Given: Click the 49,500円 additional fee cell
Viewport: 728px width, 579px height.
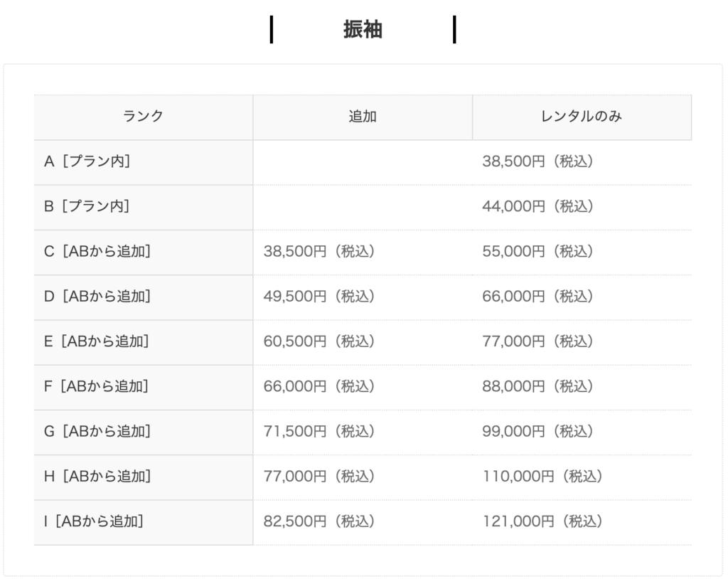Looking at the screenshot, I should [318, 296].
